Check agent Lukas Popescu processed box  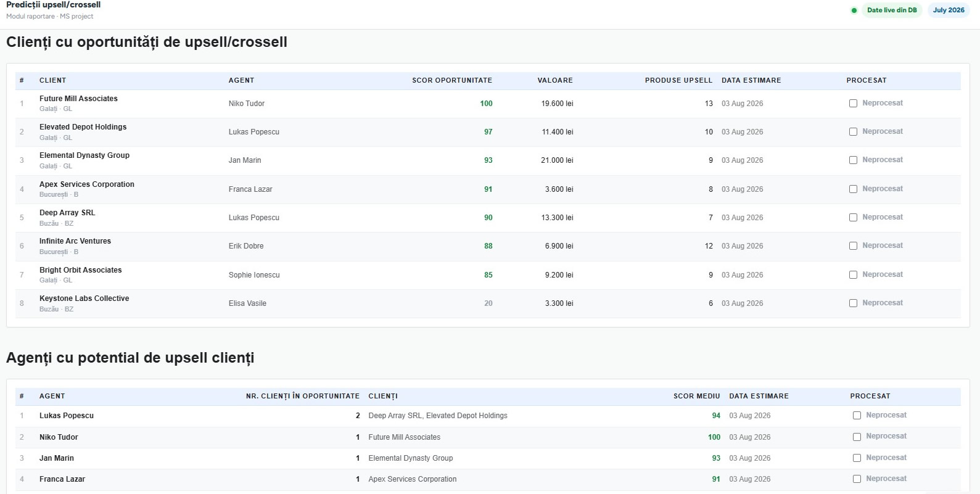857,416
